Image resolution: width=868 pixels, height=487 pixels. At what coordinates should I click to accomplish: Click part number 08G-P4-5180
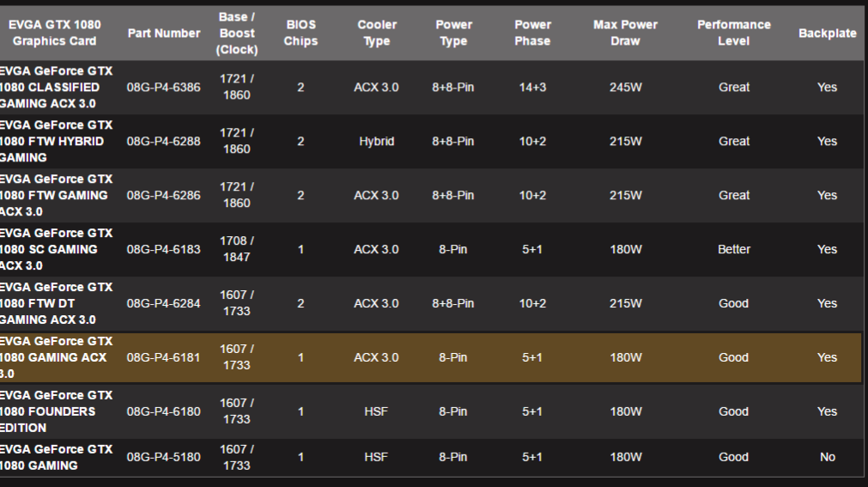[163, 457]
